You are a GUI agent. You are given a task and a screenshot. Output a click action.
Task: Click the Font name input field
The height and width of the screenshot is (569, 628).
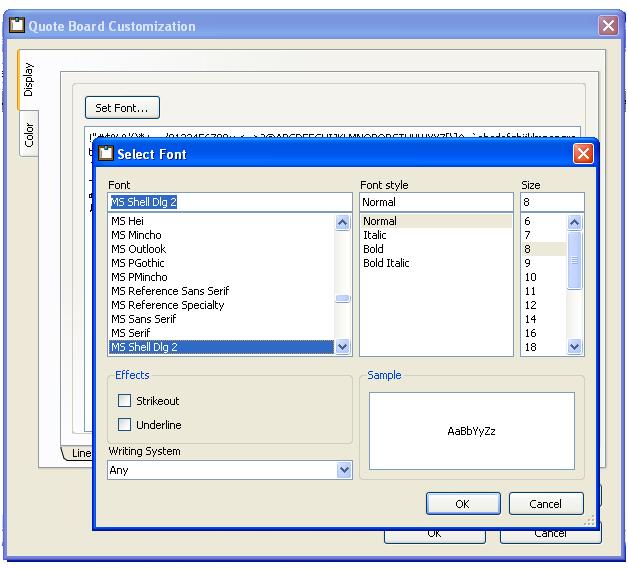[229, 202]
